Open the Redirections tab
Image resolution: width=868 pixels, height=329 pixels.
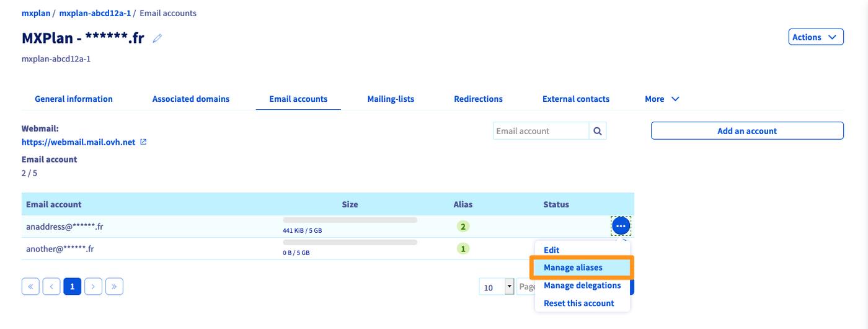[x=478, y=99]
